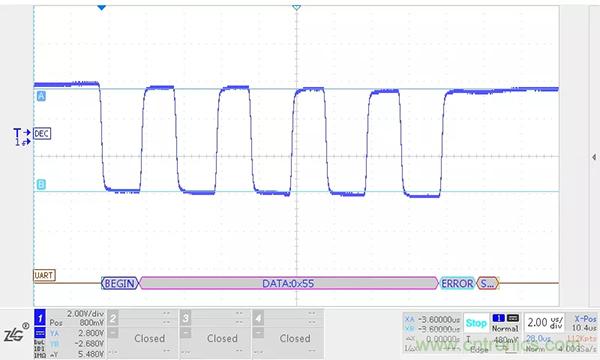This screenshot has width=600, height=360.
Task: Click the hollow horizontal position marker at top
Action: coord(297,7)
